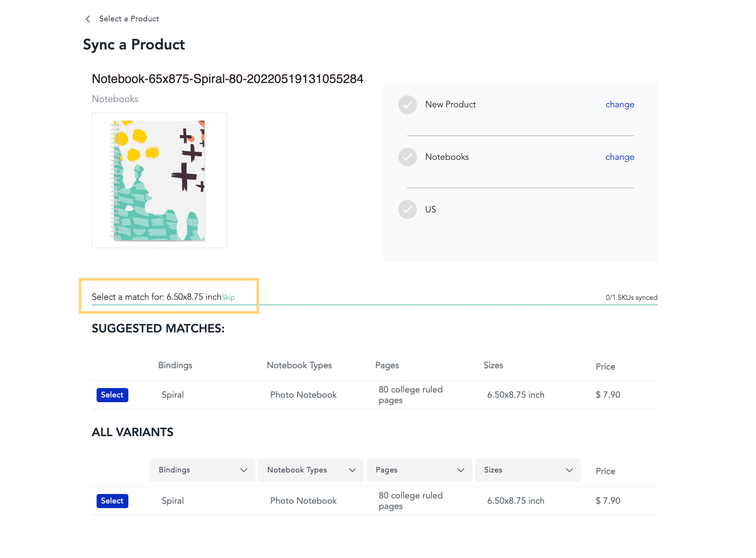The width and height of the screenshot is (756, 558).
Task: Open the Bindings filter dropdown
Action: (x=202, y=470)
